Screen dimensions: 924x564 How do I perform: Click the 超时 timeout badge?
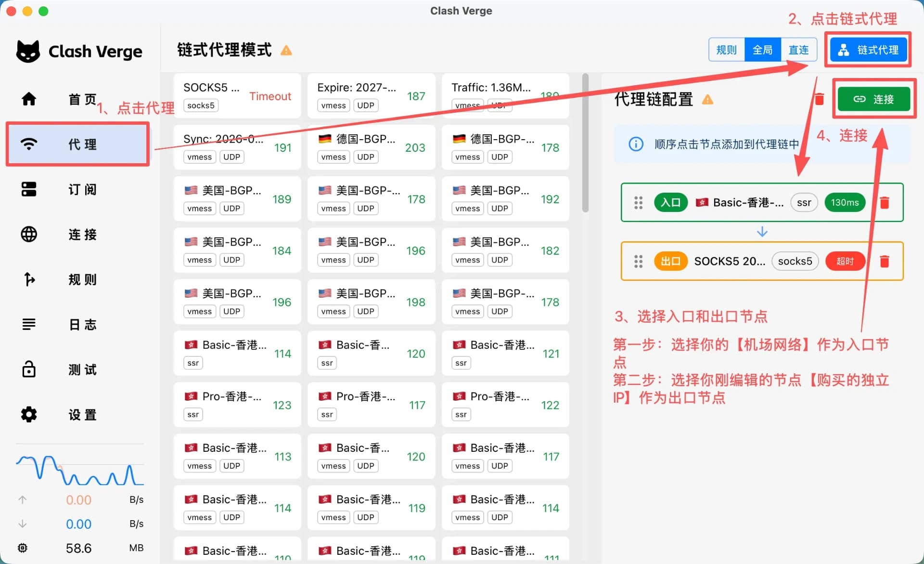coord(845,262)
